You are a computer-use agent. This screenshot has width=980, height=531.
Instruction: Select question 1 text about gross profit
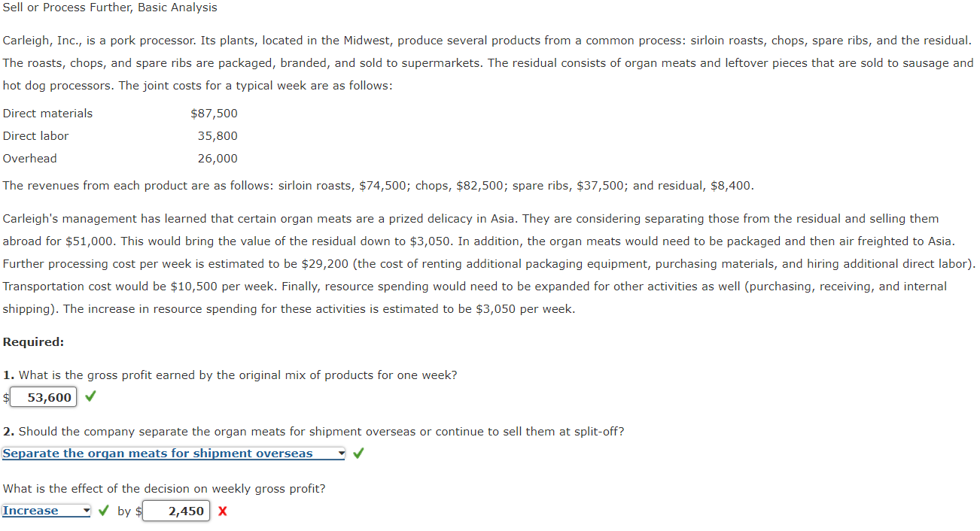coord(230,375)
